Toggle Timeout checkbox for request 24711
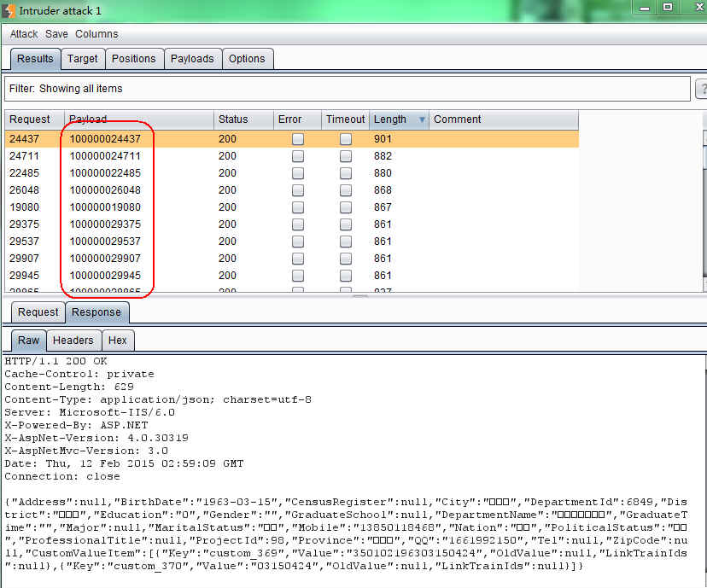The height and width of the screenshot is (588, 707). 346,156
